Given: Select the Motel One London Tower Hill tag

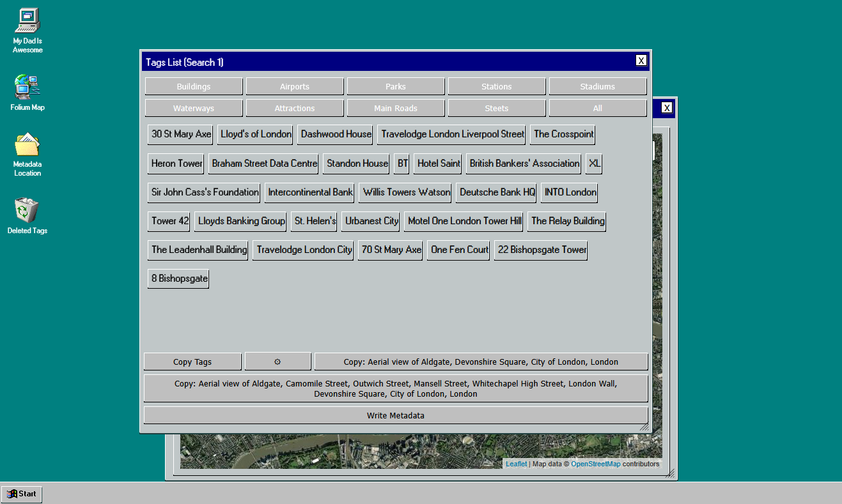Looking at the screenshot, I should click(465, 221).
